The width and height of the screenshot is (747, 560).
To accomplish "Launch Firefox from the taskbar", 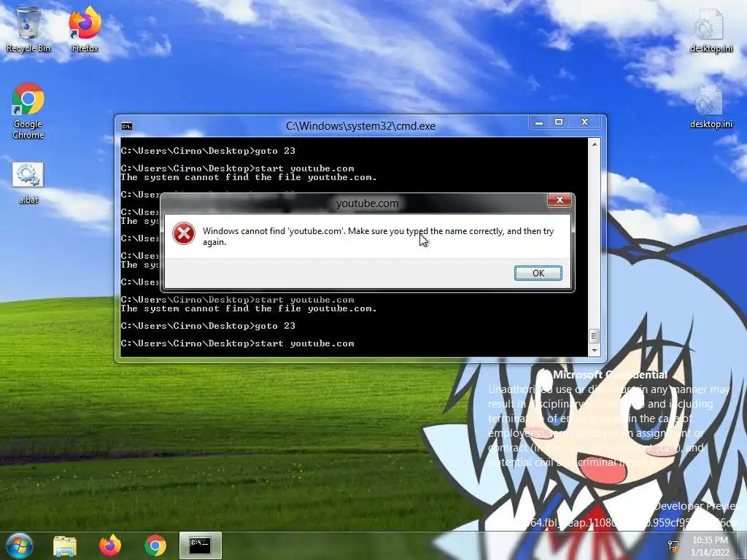I will (x=110, y=545).
